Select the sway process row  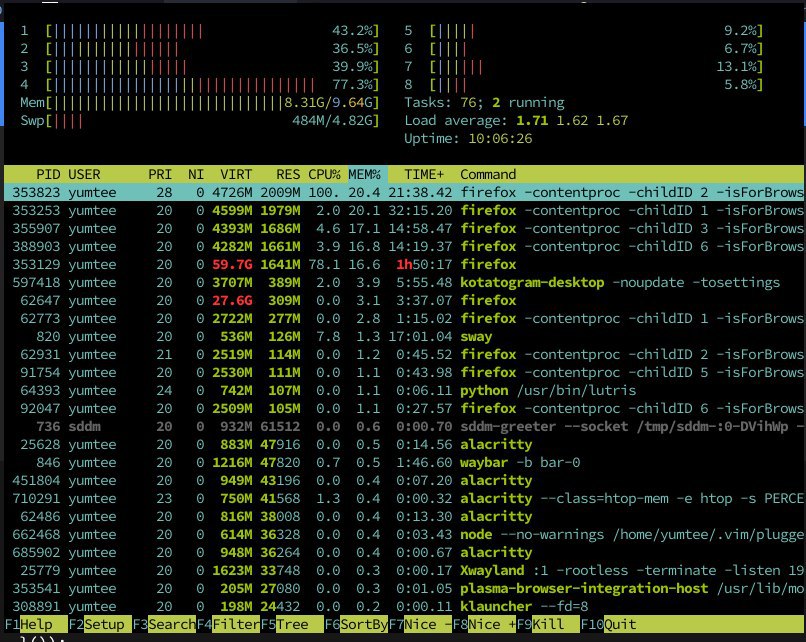click(x=405, y=336)
